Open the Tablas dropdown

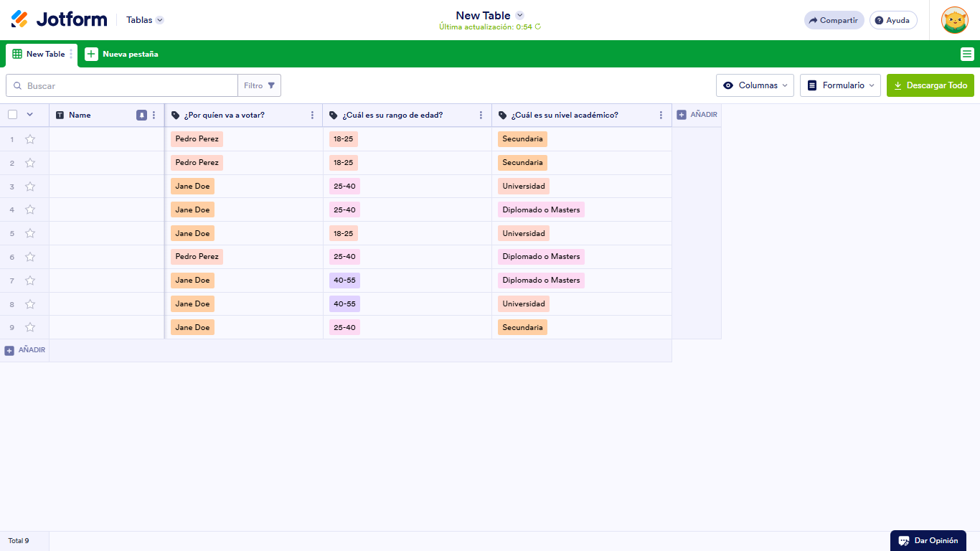pyautogui.click(x=143, y=19)
